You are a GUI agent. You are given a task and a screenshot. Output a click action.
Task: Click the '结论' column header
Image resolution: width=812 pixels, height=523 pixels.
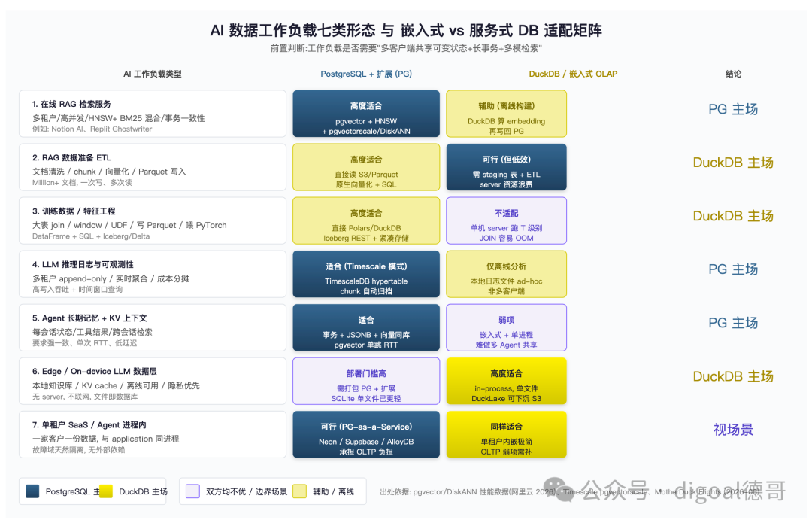click(733, 74)
